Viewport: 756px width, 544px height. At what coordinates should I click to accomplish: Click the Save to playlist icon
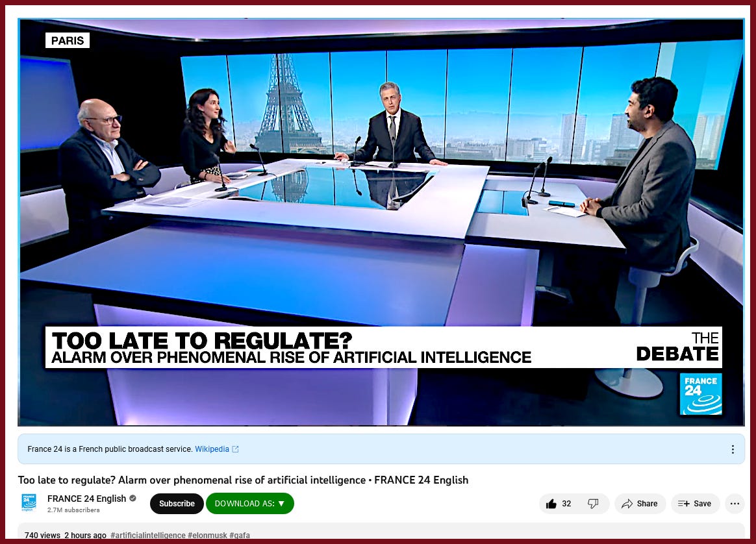tap(684, 504)
